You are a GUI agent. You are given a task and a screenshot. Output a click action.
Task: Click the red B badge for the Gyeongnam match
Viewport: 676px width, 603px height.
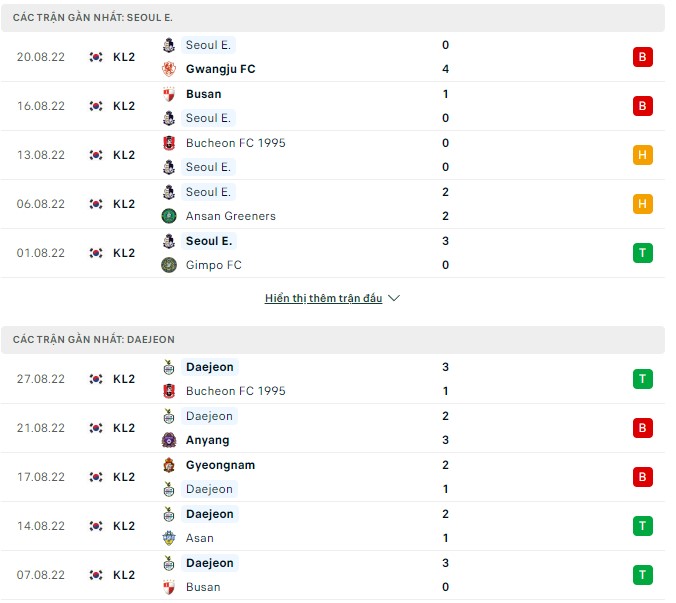(x=642, y=477)
